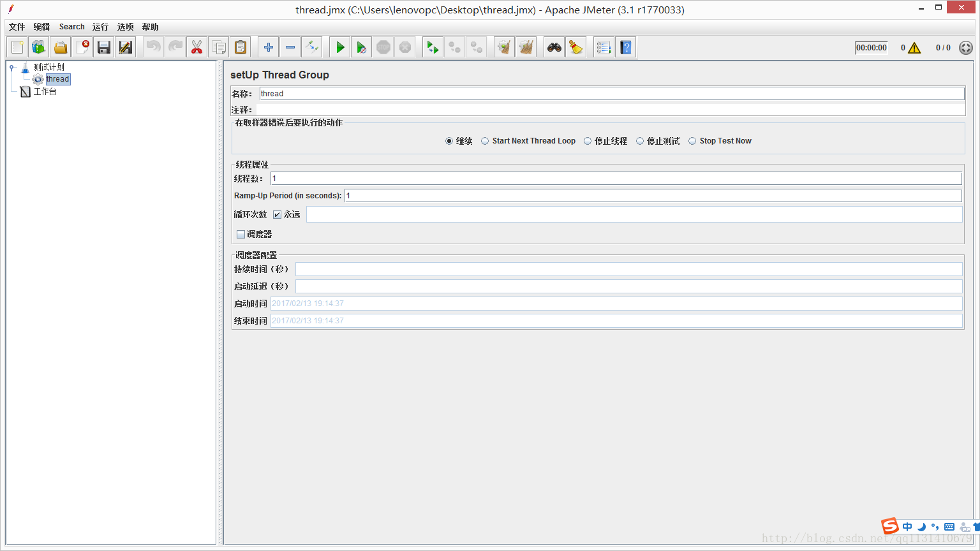
Task: Open search with binoculars icon
Action: click(554, 47)
